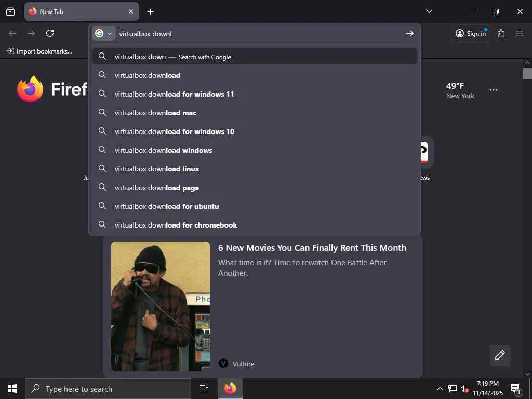Open the 49°F New York weather widget
Image resolution: width=532 pixels, height=399 pixels.
460,90
